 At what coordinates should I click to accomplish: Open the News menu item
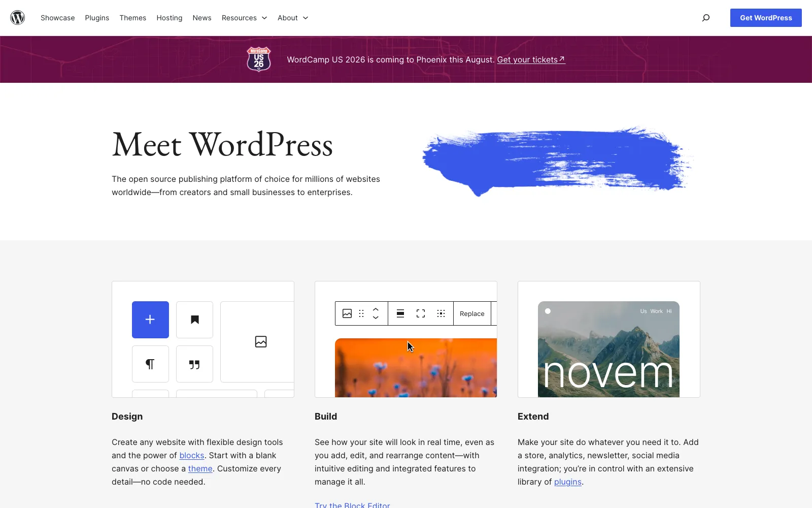point(202,18)
